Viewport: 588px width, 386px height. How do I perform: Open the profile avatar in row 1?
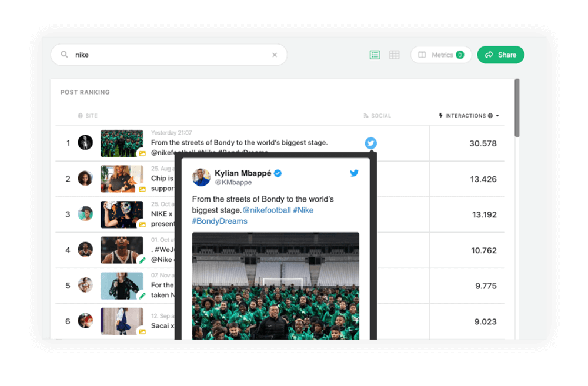coord(85,142)
